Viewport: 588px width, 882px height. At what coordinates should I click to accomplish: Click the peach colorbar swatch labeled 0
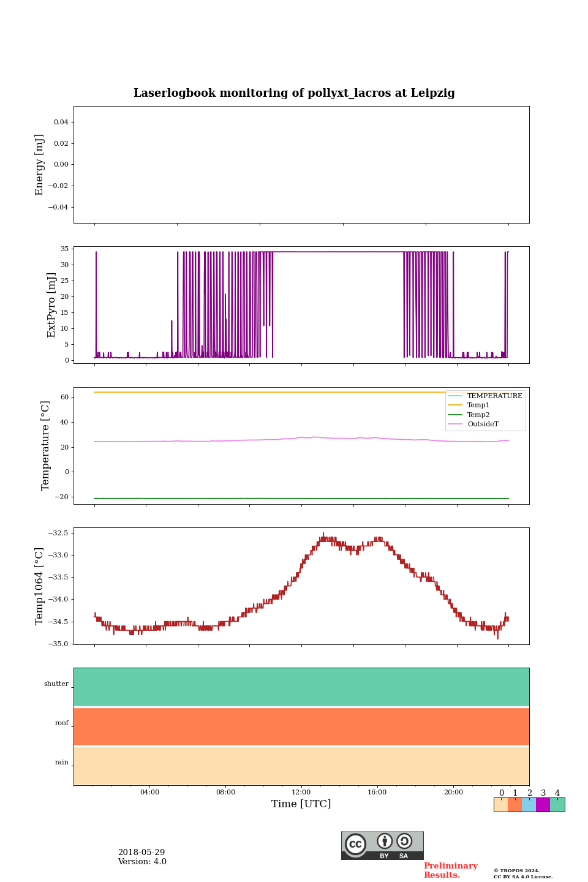coord(501,805)
